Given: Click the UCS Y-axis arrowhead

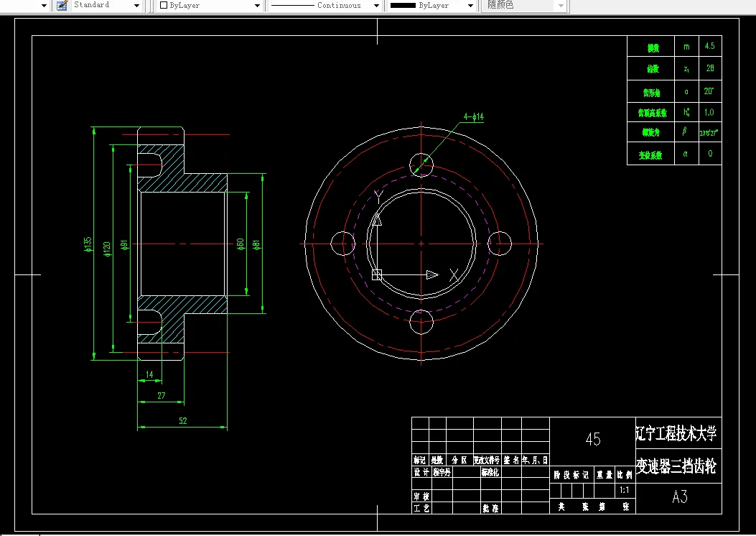Looking at the screenshot, I should point(377,220).
